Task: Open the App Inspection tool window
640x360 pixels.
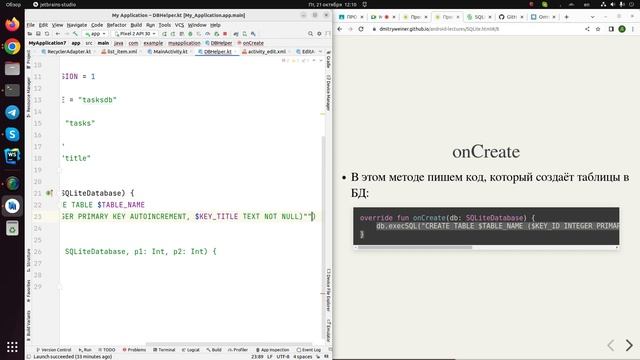Action: pyautogui.click(x=272, y=350)
